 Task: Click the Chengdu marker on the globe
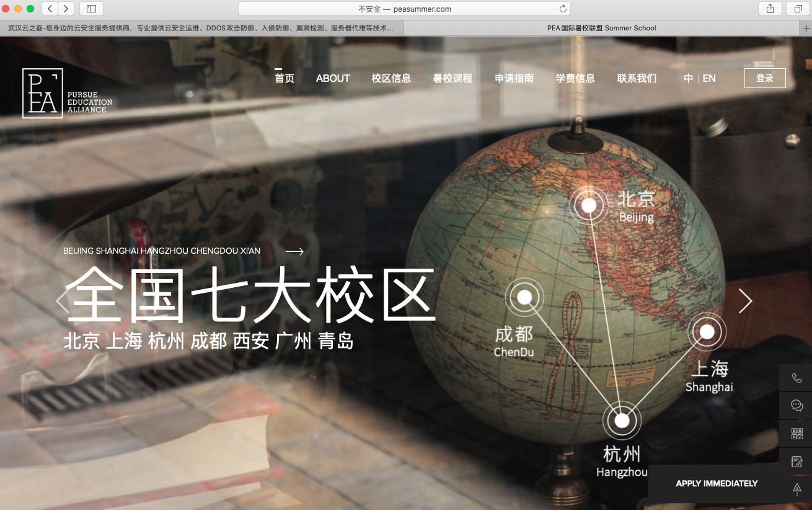click(524, 297)
